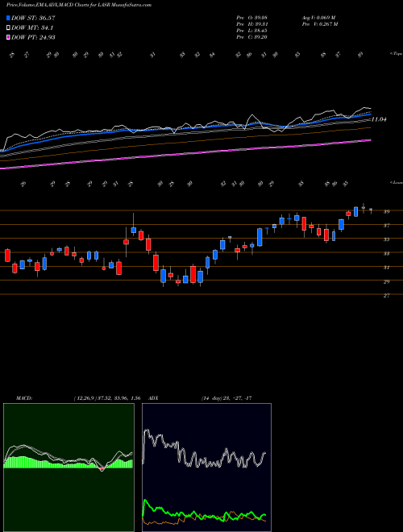This screenshot has height=532, width=403.
Task: Click the chart title mentioning LASR MunafaSutra.com
Action: (79, 5)
